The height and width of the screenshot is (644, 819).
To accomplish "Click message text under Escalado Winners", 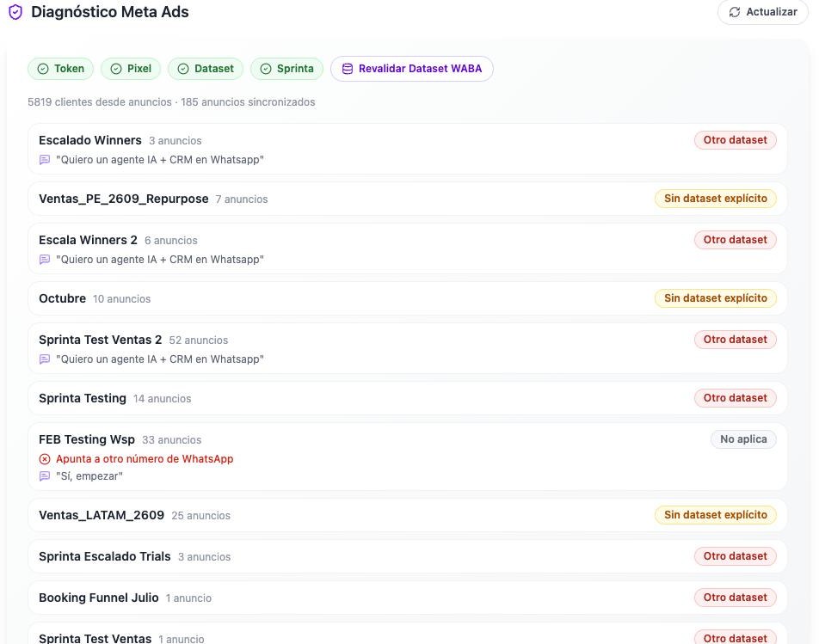I will pos(160,160).
